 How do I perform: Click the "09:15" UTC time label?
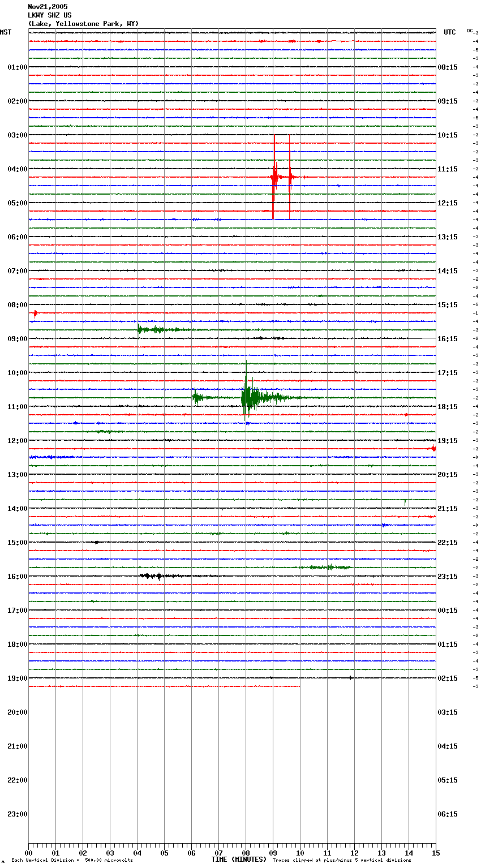point(448,101)
